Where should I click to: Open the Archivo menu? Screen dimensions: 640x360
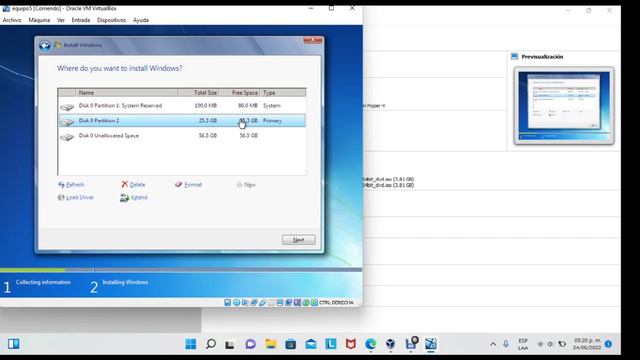pos(12,20)
